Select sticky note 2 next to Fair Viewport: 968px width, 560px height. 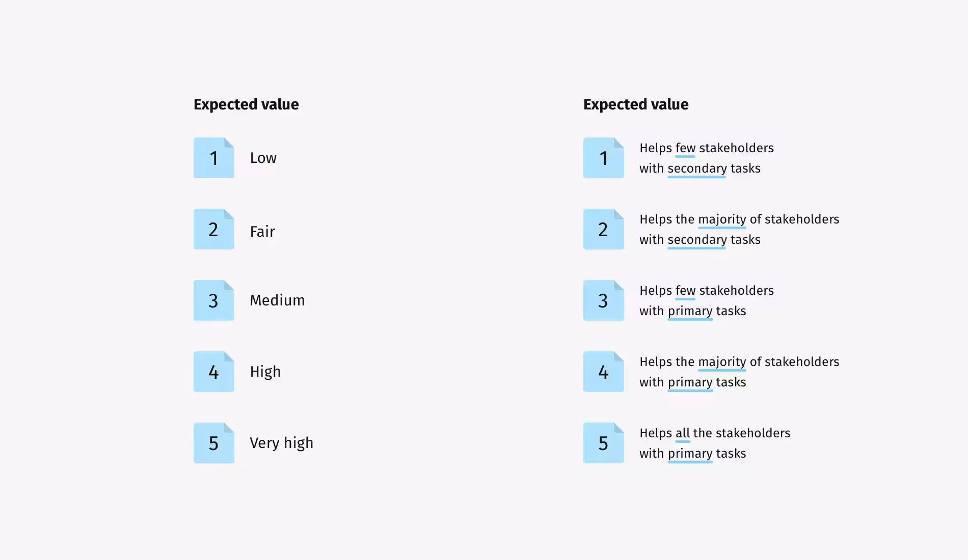click(x=213, y=229)
